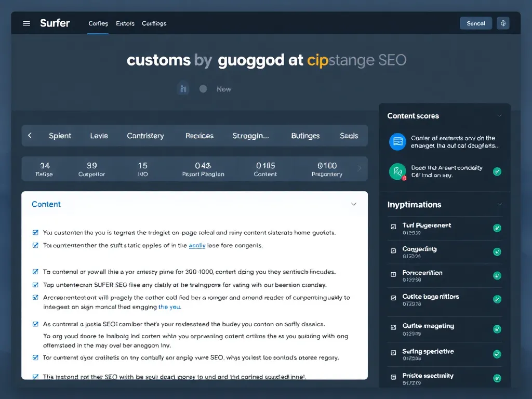Select the Levie tab

tap(99, 136)
